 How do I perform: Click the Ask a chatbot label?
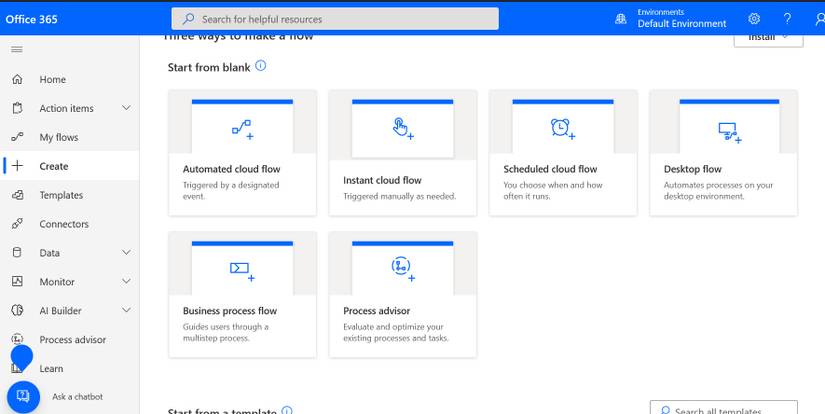(x=77, y=397)
